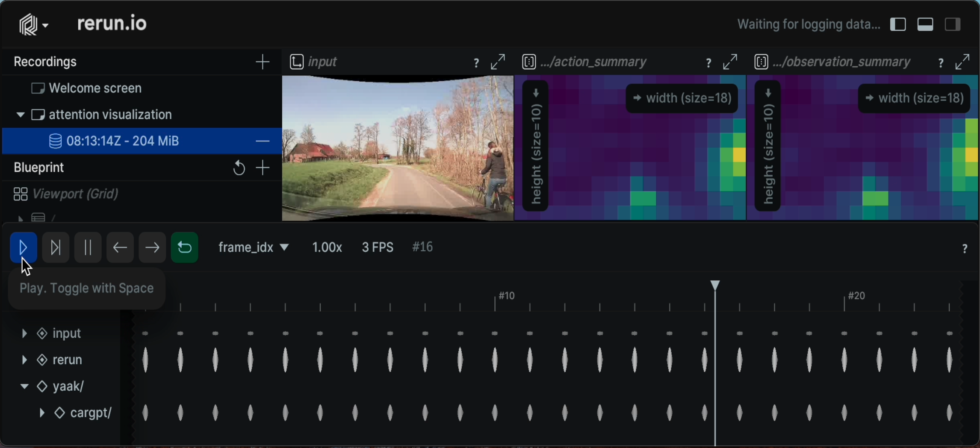The image size is (980, 448).
Task: Click the current frame #16 indicator
Action: pos(422,247)
